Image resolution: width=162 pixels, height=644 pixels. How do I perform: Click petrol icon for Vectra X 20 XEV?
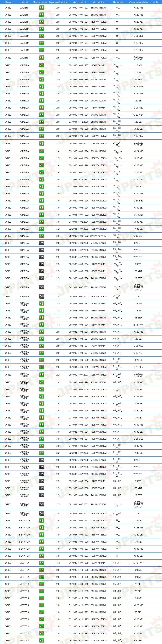click(x=41, y=640)
